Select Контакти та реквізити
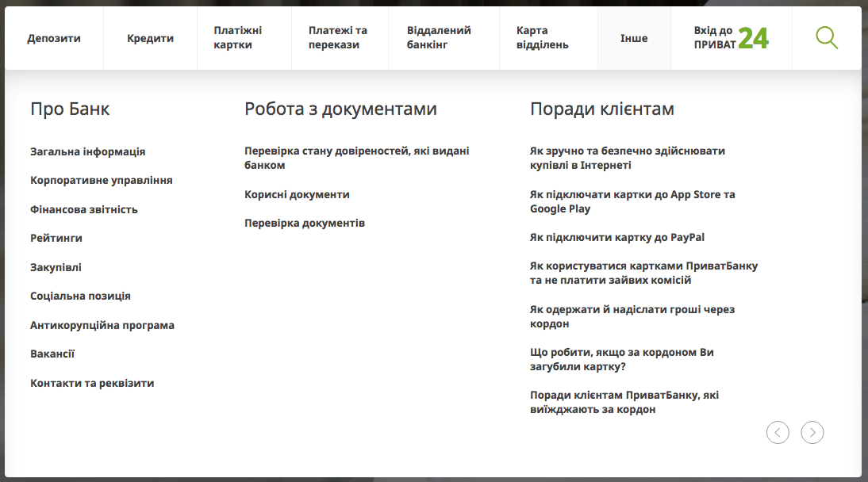Viewport: 868px width, 482px height. pos(92,383)
